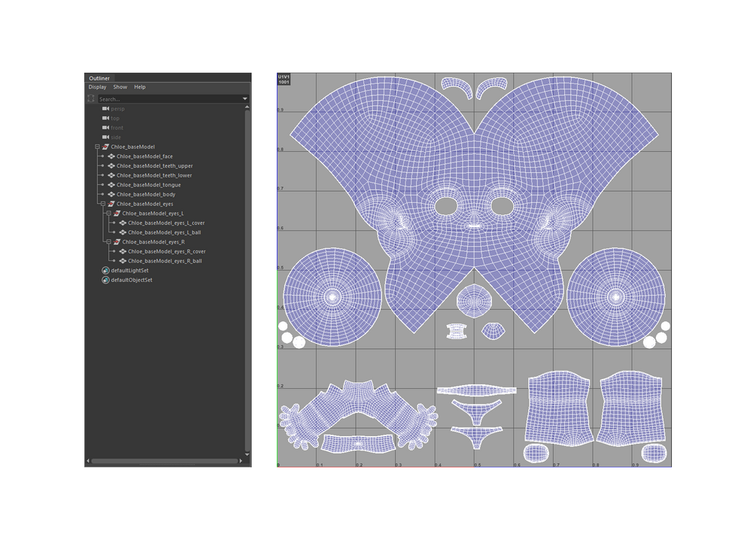This screenshot has height=540, width=756.
Task: Select the Chloe_baseModel_teeth_upper label
Action: pyautogui.click(x=155, y=166)
